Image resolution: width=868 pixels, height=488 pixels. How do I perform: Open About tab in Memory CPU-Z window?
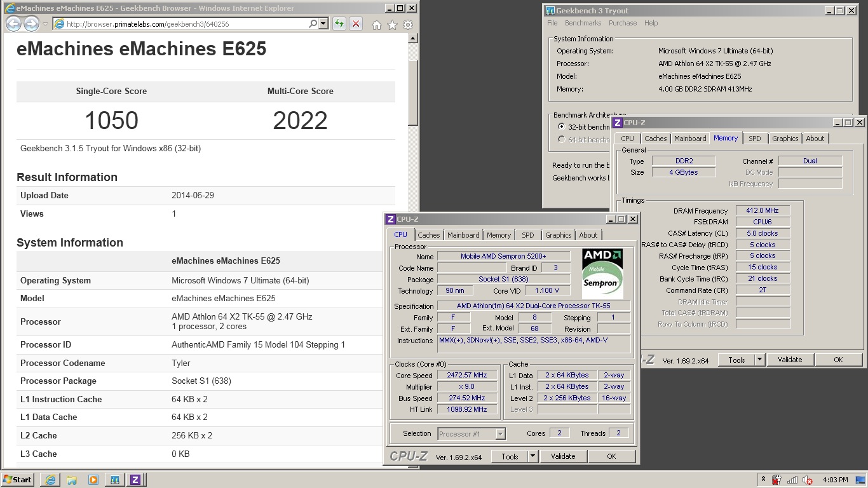815,139
